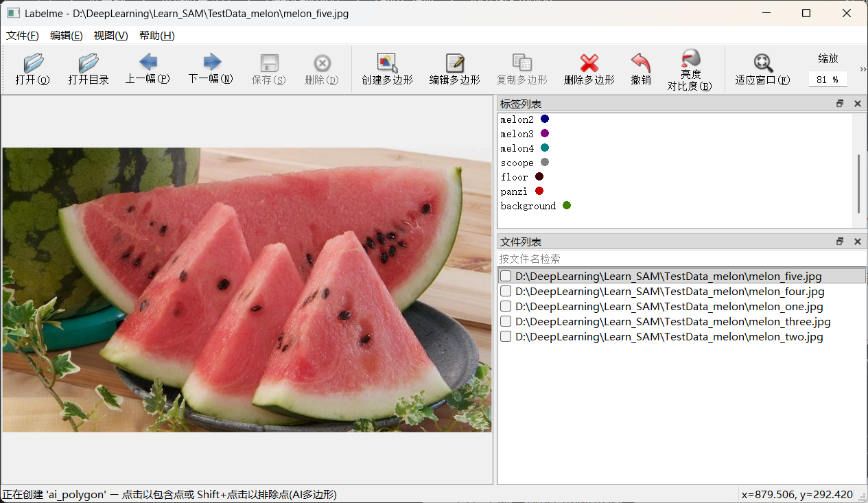Mark melon_two.jpg as done via checkbox
868x503 pixels.
pos(506,336)
